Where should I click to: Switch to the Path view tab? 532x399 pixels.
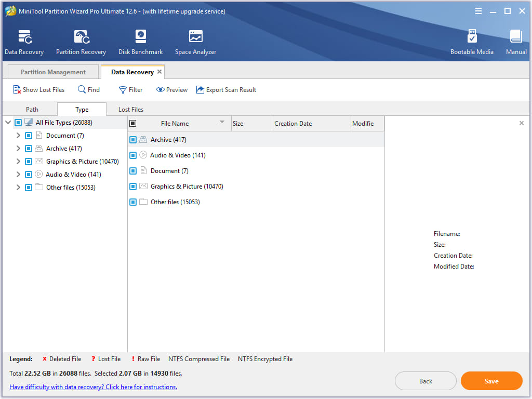click(32, 109)
